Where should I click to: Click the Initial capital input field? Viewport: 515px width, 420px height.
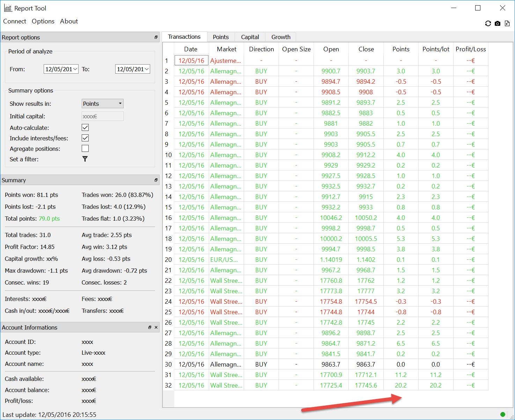click(x=102, y=116)
